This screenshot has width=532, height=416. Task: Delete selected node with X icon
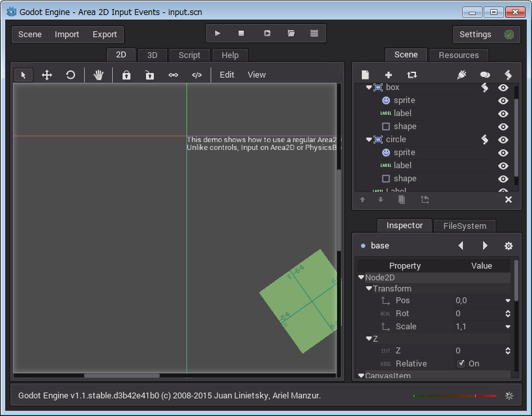click(x=509, y=200)
